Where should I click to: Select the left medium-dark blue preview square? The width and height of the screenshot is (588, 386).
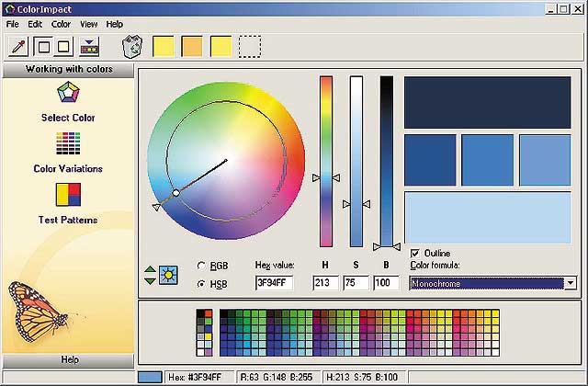point(430,160)
